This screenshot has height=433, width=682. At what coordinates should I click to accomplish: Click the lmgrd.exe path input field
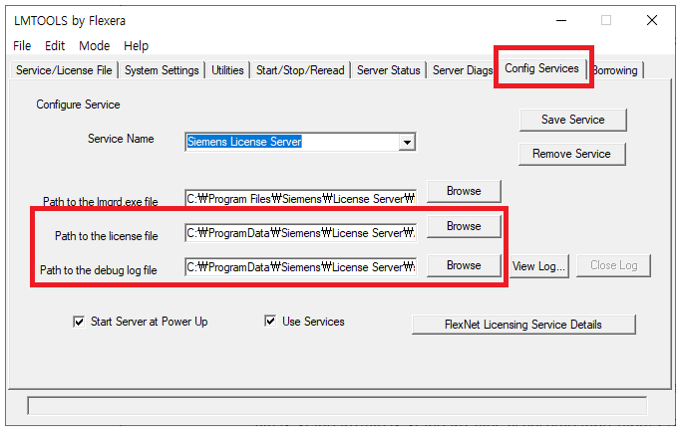[x=301, y=199]
